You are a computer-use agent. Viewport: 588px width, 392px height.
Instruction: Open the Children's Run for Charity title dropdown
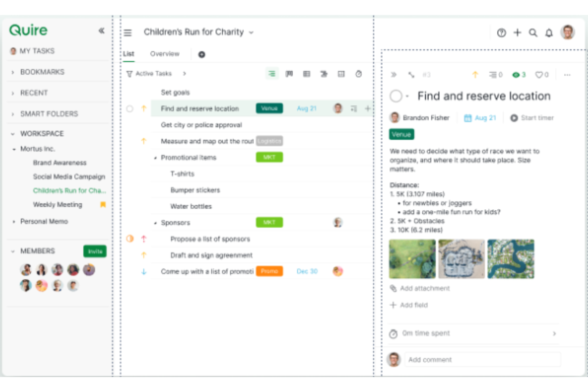251,33
